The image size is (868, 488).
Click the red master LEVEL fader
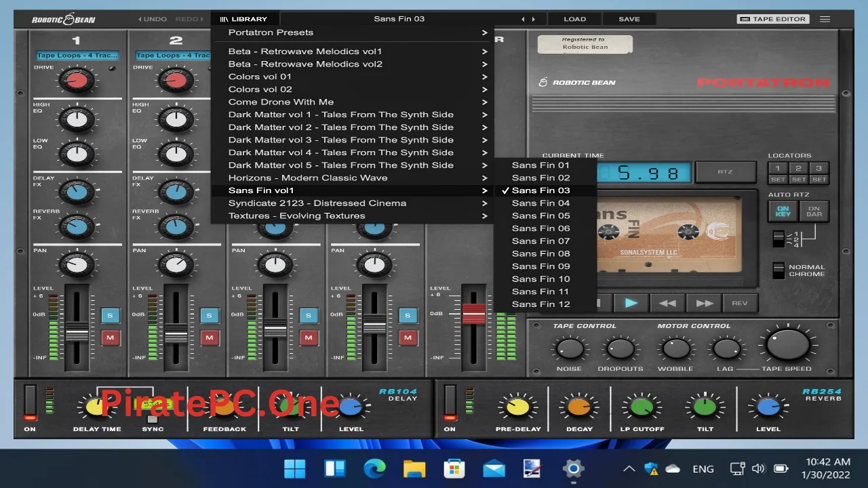pos(474,313)
